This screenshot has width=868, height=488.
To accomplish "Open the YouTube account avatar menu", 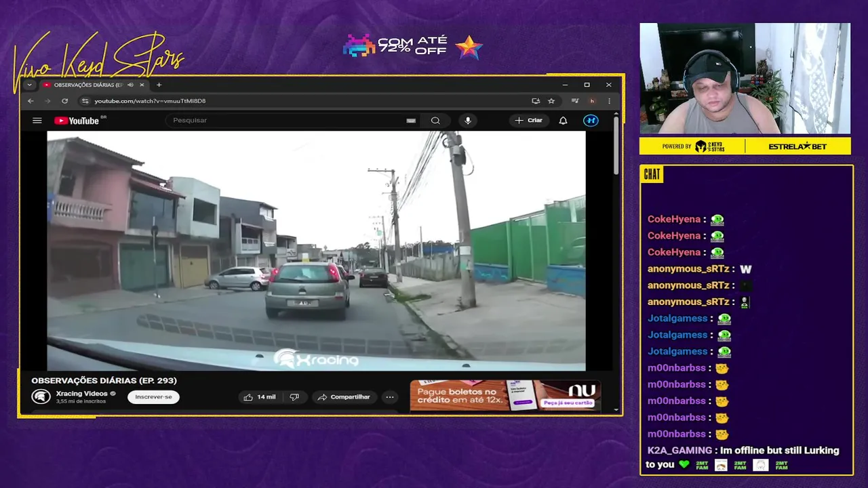I will (591, 121).
